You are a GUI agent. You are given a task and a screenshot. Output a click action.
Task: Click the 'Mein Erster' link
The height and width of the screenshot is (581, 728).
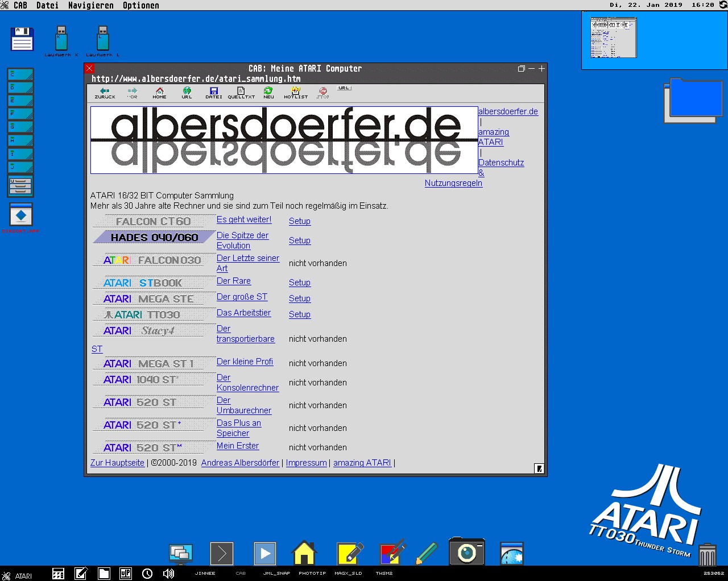click(x=238, y=446)
